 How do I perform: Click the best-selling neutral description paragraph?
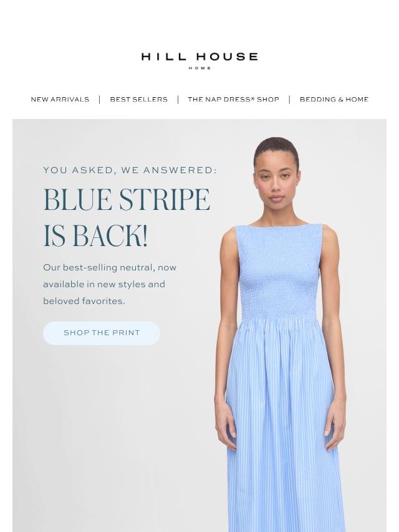click(x=110, y=284)
